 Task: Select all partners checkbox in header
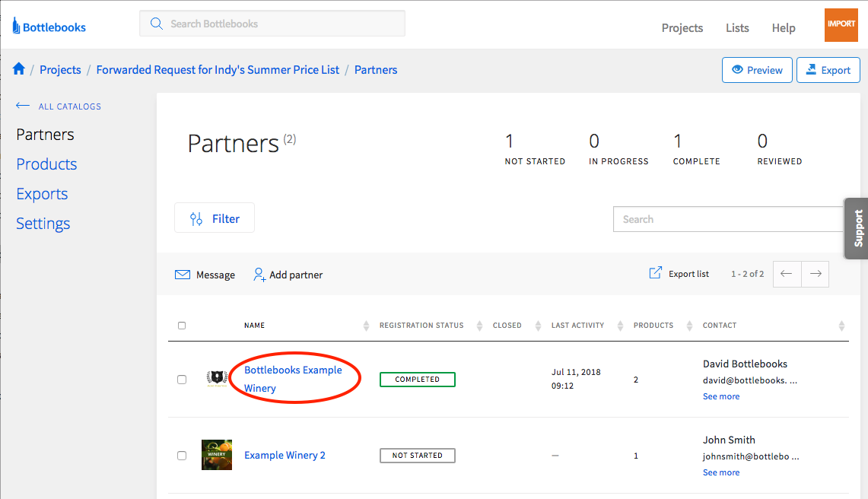point(182,326)
